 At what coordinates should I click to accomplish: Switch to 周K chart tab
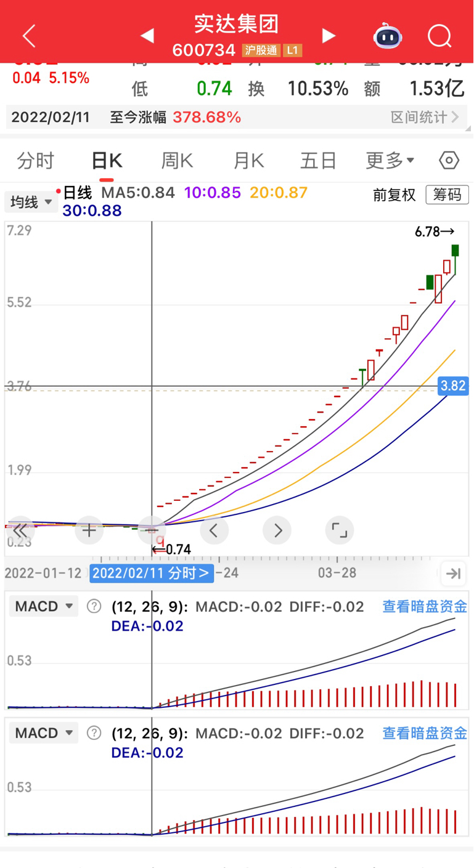178,161
